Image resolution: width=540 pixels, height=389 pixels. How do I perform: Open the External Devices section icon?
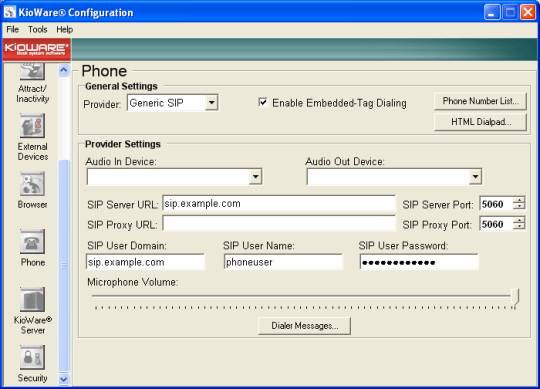tap(32, 126)
